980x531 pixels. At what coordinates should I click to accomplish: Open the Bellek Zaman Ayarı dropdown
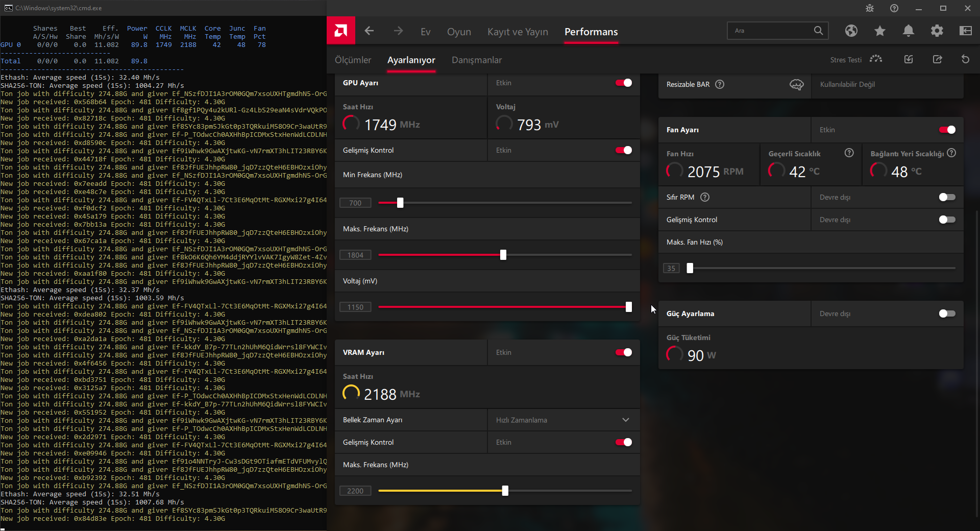click(563, 420)
